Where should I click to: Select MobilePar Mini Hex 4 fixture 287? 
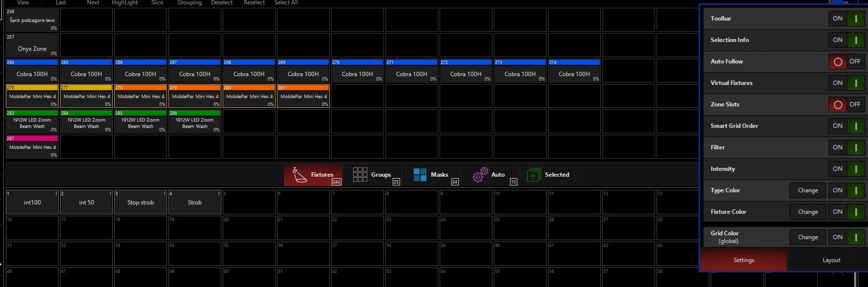(32, 146)
